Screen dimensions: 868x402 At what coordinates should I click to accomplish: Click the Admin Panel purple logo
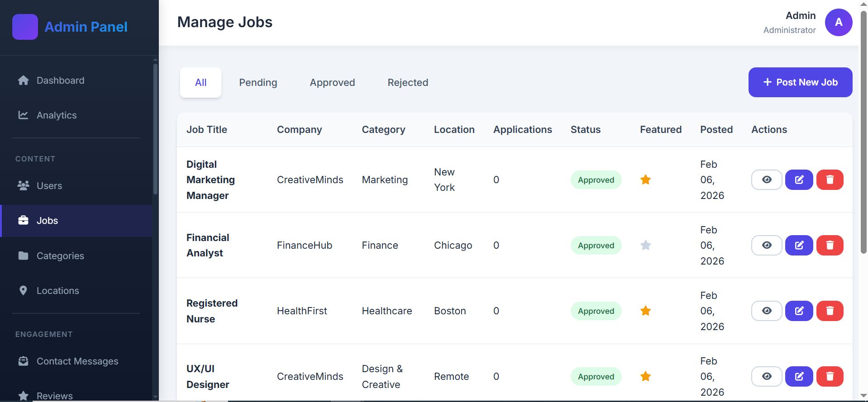25,27
